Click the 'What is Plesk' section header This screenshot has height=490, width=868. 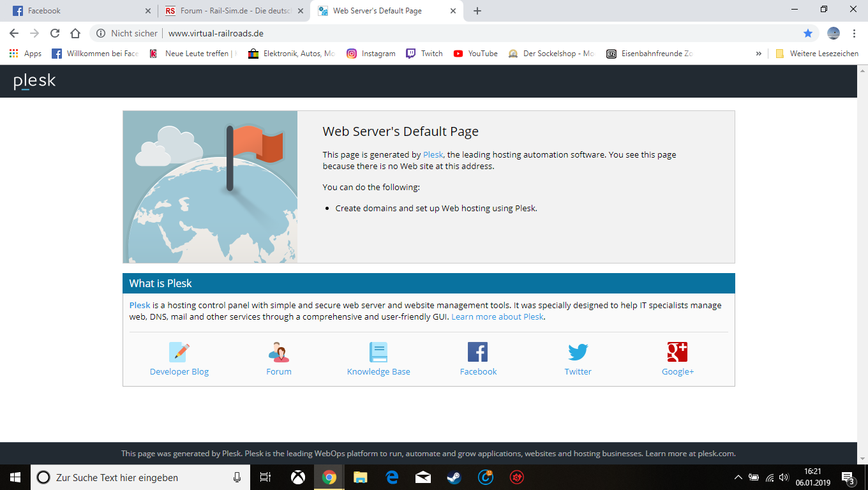click(x=429, y=283)
